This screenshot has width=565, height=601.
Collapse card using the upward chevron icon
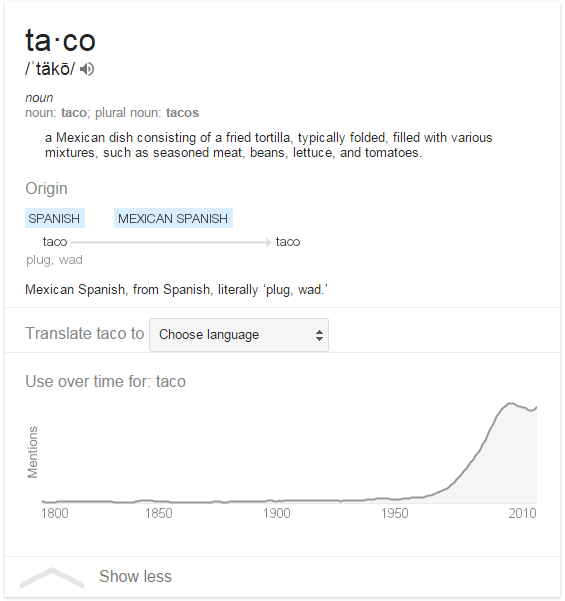point(52,578)
